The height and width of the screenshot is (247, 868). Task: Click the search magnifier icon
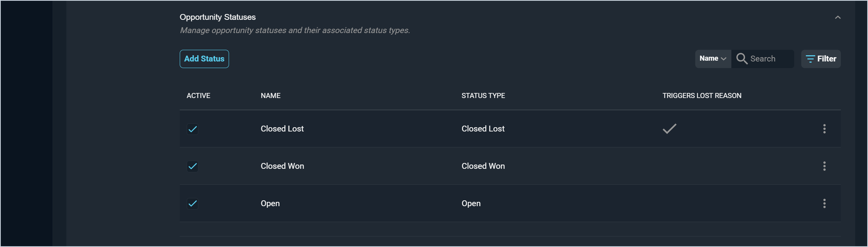pos(741,59)
